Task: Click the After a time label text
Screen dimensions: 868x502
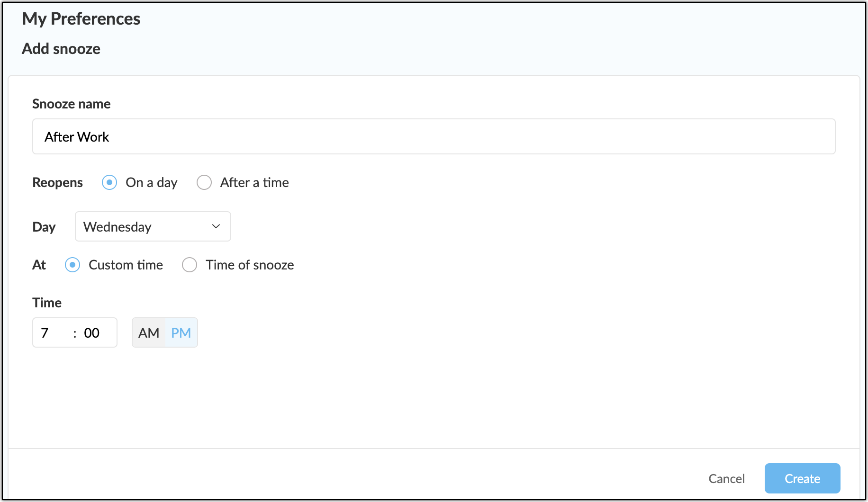Action: tap(254, 182)
